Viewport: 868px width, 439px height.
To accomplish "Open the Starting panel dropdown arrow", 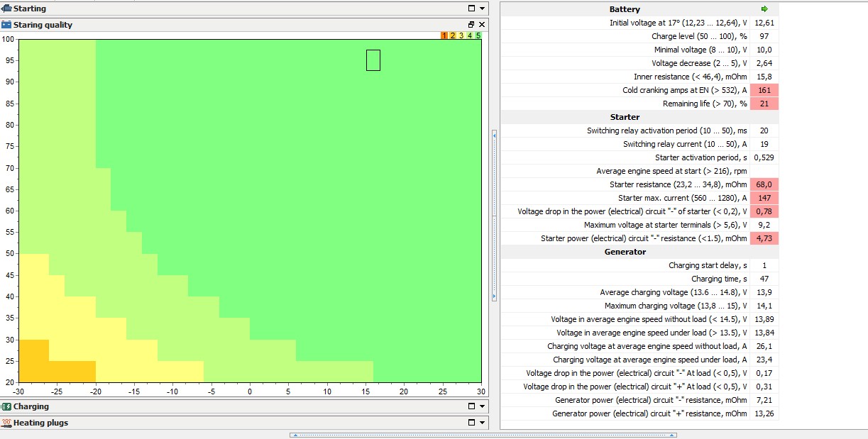I will 482,9.
